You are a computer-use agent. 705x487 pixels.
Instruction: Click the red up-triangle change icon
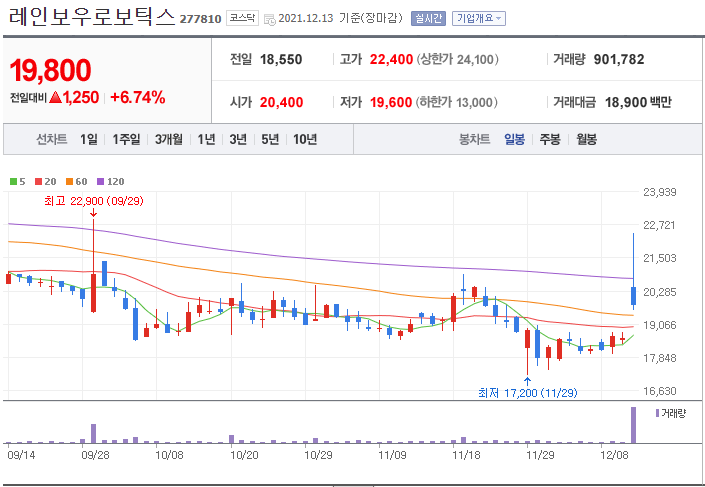tap(55, 97)
